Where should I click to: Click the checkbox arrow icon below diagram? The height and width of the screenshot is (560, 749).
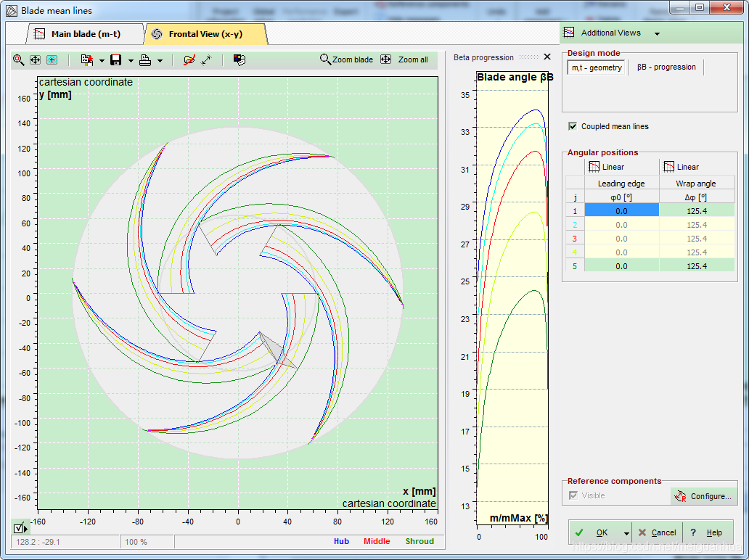coord(20,528)
